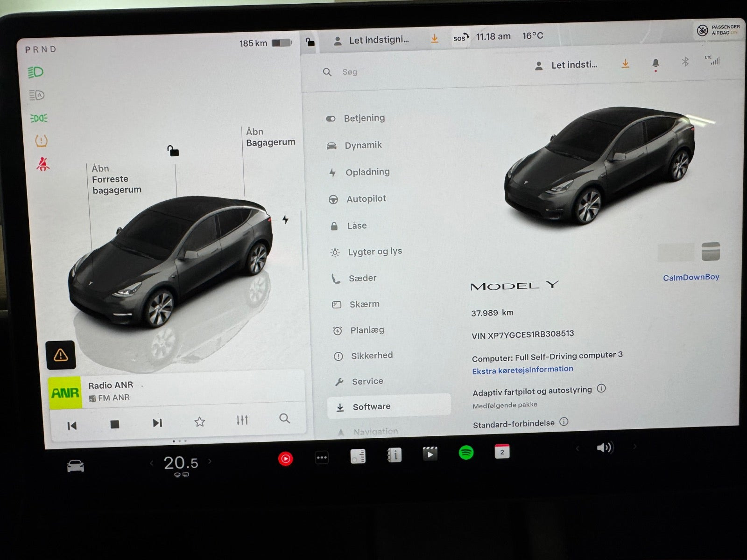Viewport: 747px width, 560px height.
Task: Launch Spotify from the dock
Action: (x=466, y=452)
